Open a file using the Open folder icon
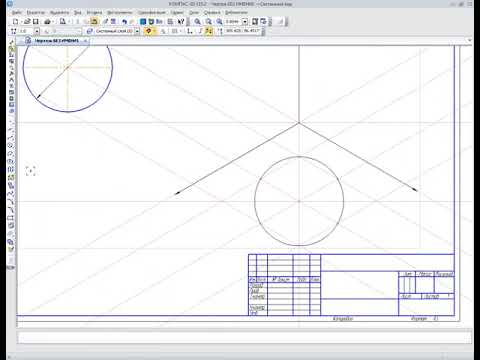This screenshot has height=360, width=480. click(27, 22)
